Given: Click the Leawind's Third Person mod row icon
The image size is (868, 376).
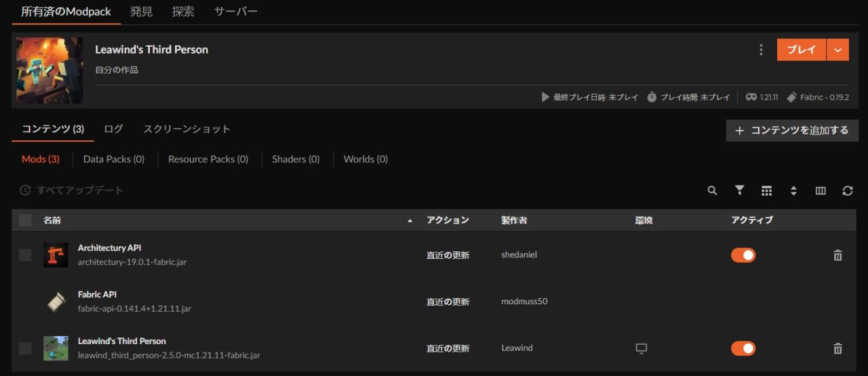Looking at the screenshot, I should 56,348.
